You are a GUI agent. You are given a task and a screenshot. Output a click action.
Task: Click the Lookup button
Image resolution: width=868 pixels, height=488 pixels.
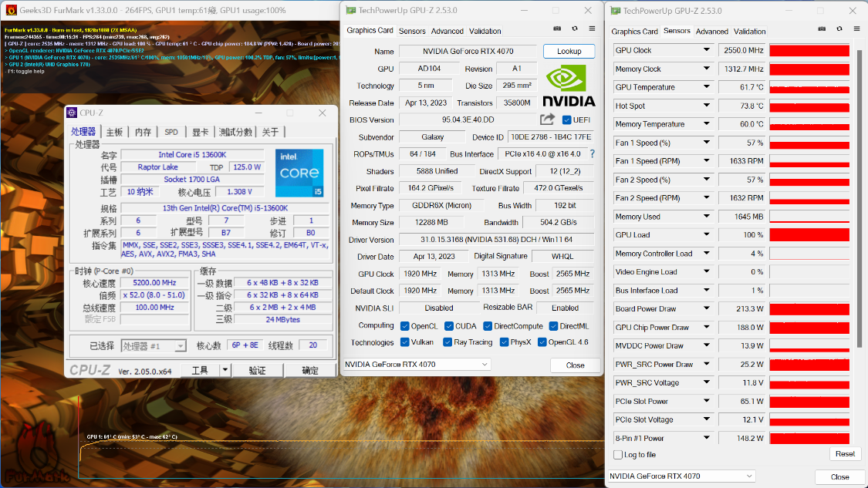(x=569, y=51)
